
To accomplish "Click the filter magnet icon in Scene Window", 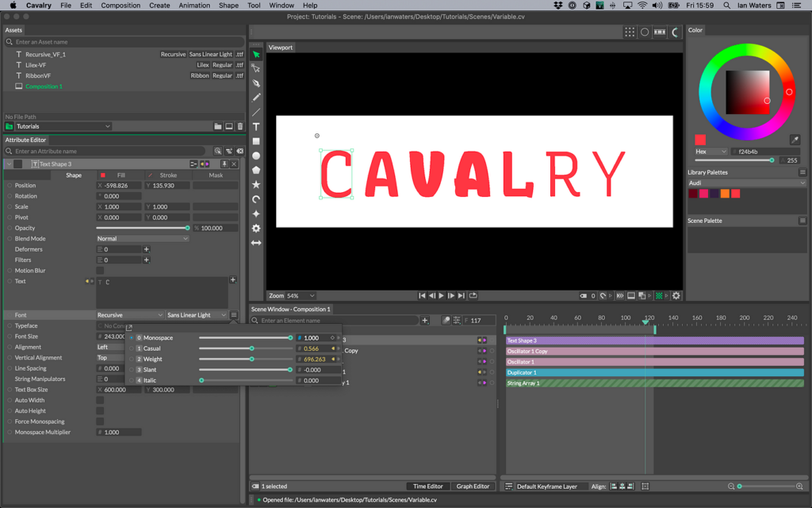I will pos(446,320).
